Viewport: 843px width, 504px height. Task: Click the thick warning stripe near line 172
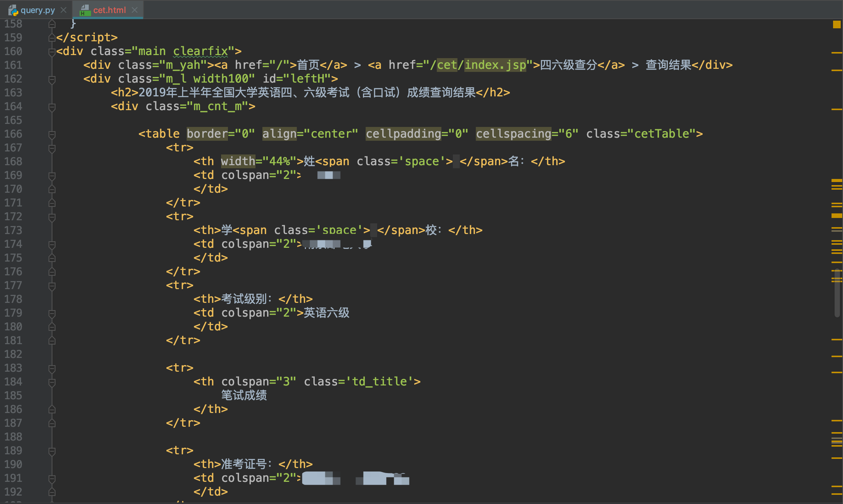click(836, 216)
